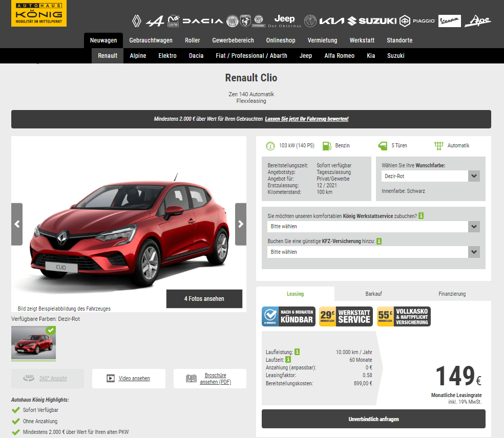Open the Kia brand logo
The height and width of the screenshot is (438, 504).
(x=332, y=21)
